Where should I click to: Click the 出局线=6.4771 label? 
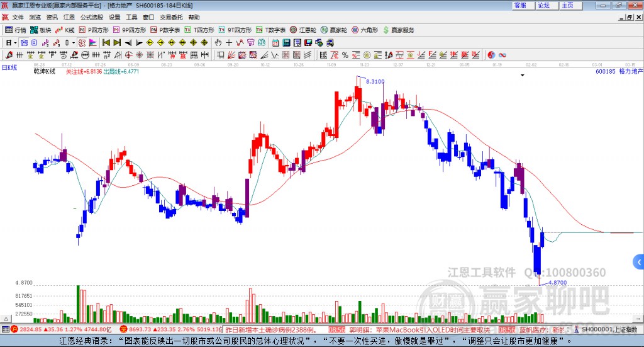point(121,72)
